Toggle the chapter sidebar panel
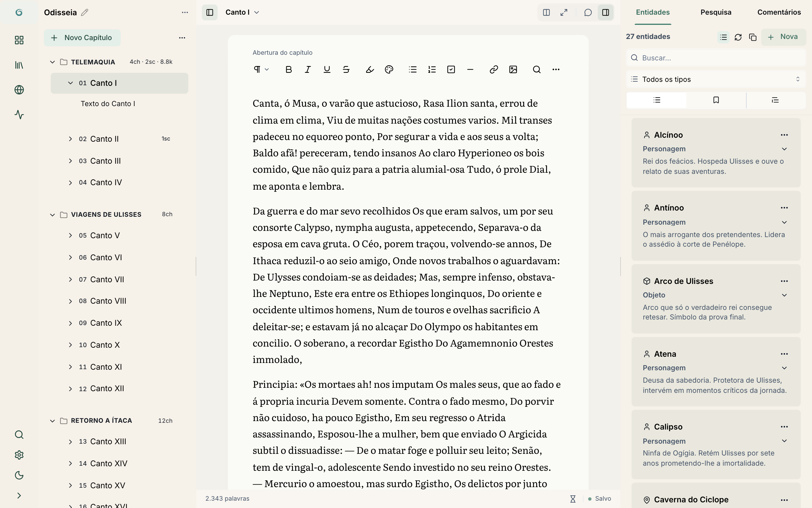 (x=210, y=12)
